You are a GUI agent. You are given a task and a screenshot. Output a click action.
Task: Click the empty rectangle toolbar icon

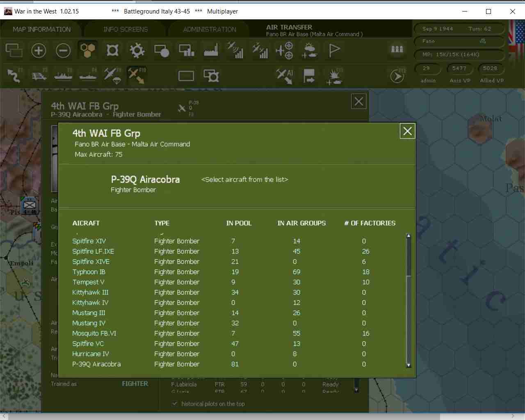[186, 76]
